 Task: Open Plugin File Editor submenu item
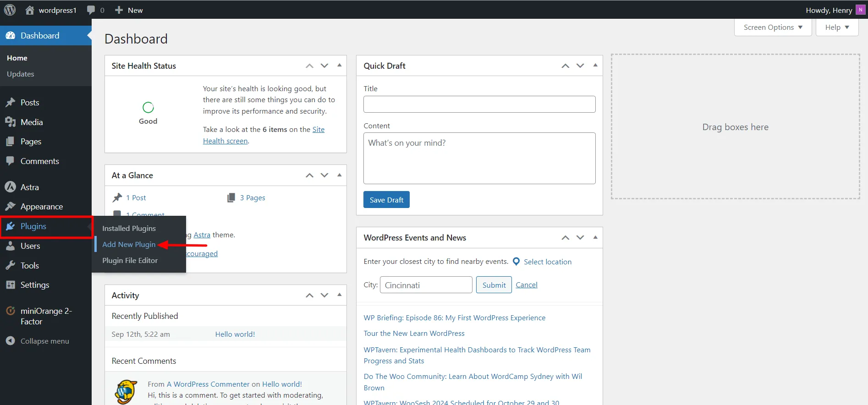(130, 260)
